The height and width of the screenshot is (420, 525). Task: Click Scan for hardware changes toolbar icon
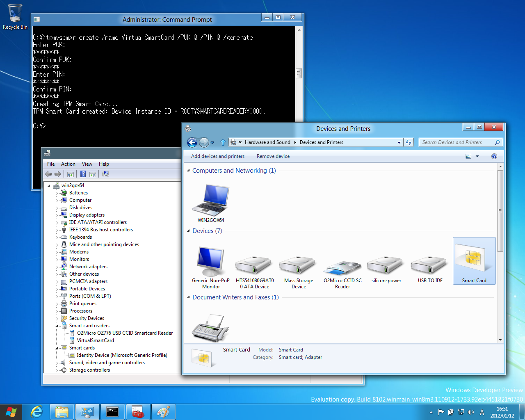tap(105, 174)
